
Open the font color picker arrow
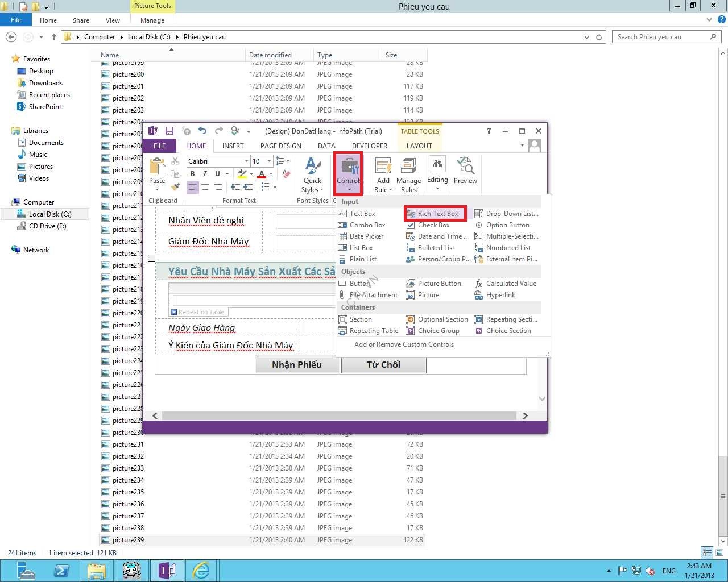click(271, 174)
